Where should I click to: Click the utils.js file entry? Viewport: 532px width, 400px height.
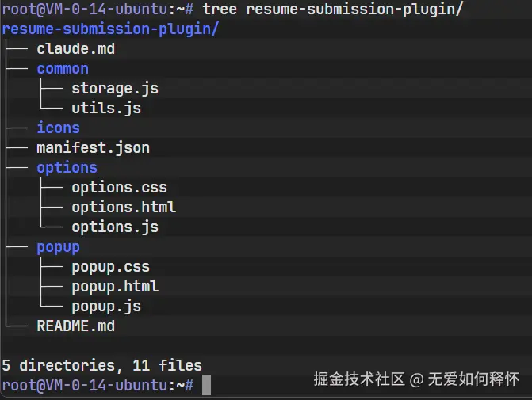(x=106, y=109)
